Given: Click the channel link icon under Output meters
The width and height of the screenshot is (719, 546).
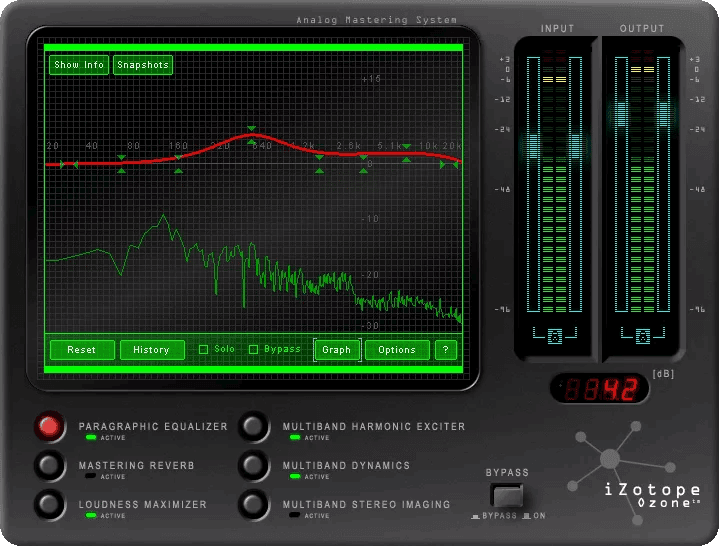Looking at the screenshot, I should tap(642, 336).
